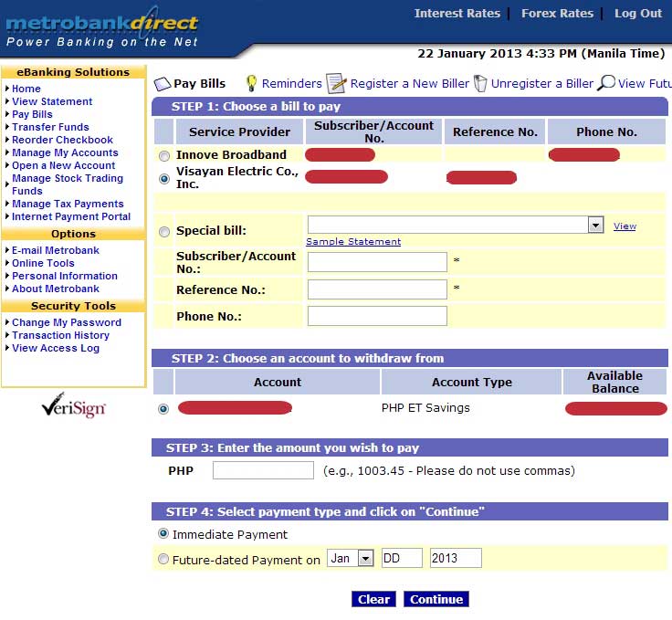This screenshot has height=620, width=672.
Task: Open Online Tools link
Action: point(43,263)
